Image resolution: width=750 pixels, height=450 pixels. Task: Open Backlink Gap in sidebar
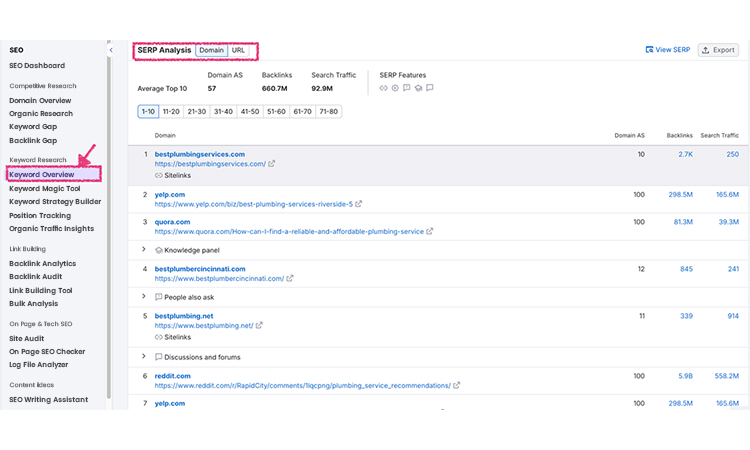pos(33,141)
